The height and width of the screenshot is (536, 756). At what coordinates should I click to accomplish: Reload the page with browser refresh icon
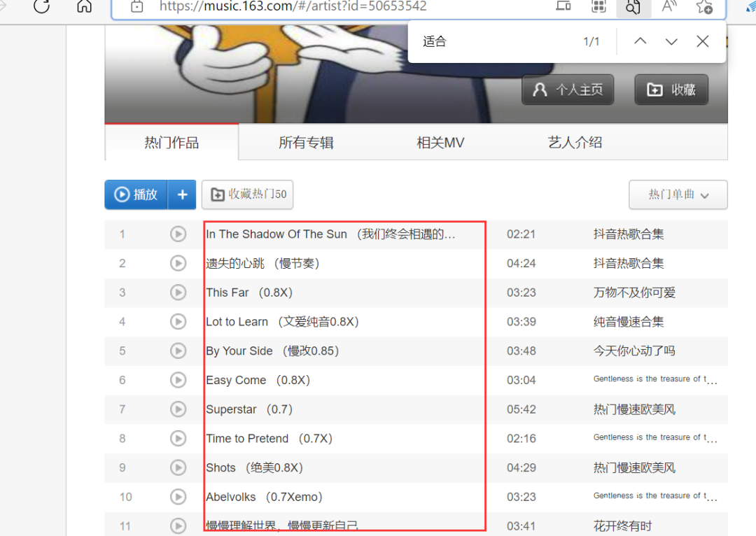pos(42,6)
